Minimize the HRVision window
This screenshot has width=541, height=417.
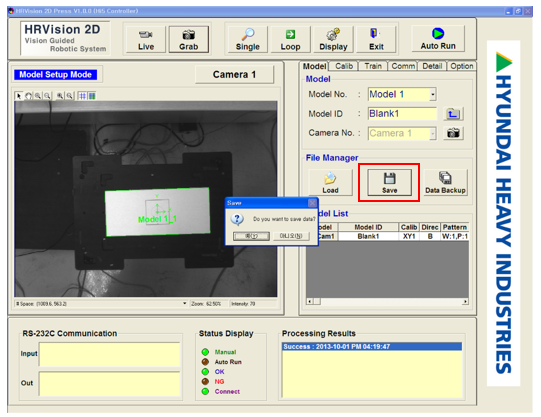pyautogui.click(x=508, y=11)
